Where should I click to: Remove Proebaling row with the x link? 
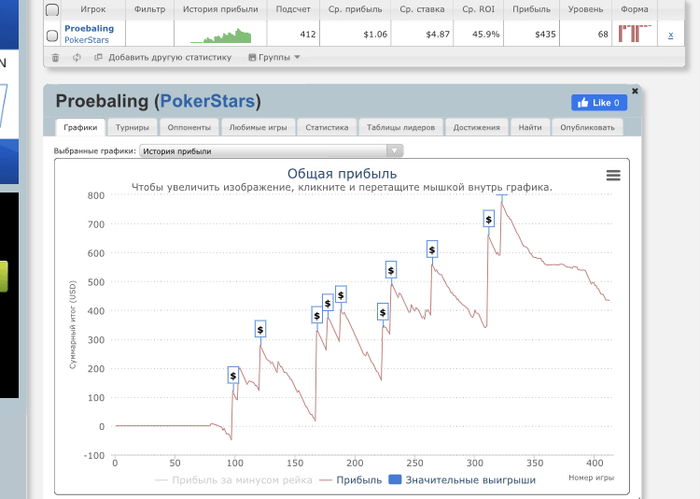[671, 35]
